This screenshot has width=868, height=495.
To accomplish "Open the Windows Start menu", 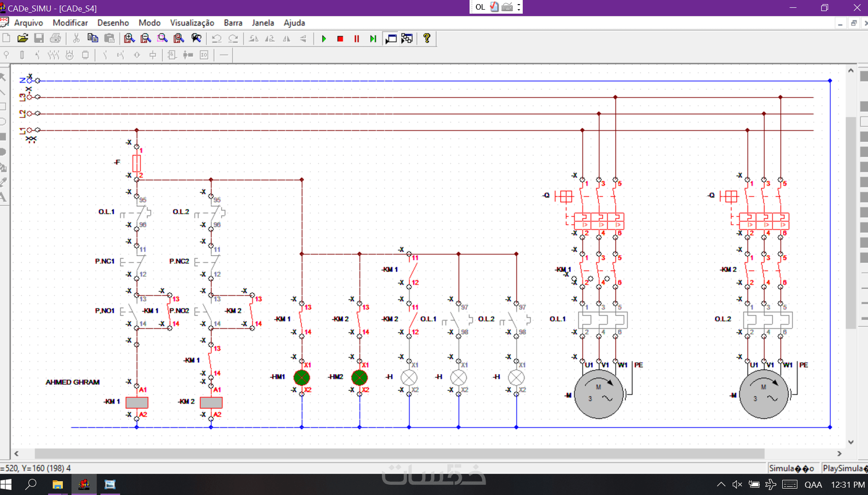I will [6, 484].
